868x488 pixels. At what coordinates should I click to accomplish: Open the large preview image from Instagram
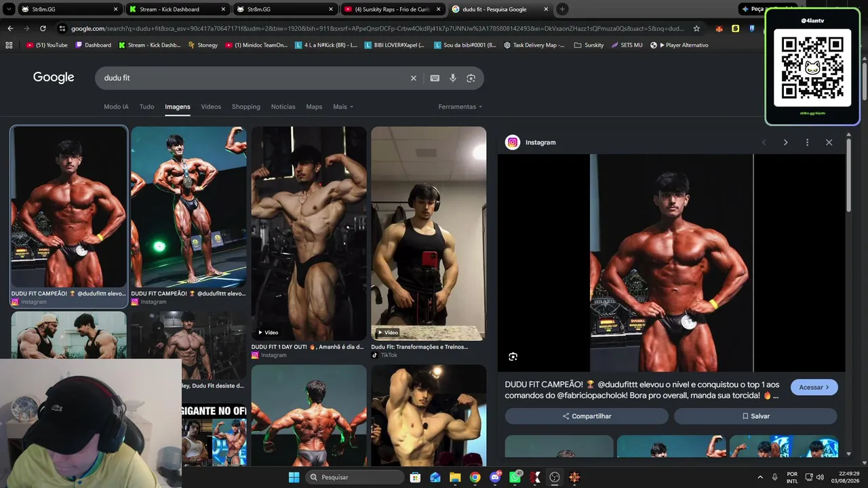[671, 263]
